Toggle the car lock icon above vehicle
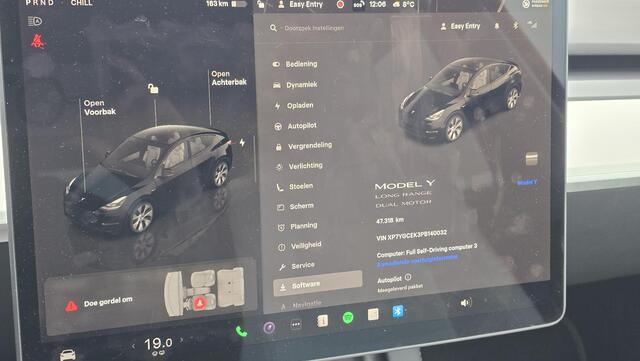The image size is (640, 361). pyautogui.click(x=153, y=88)
